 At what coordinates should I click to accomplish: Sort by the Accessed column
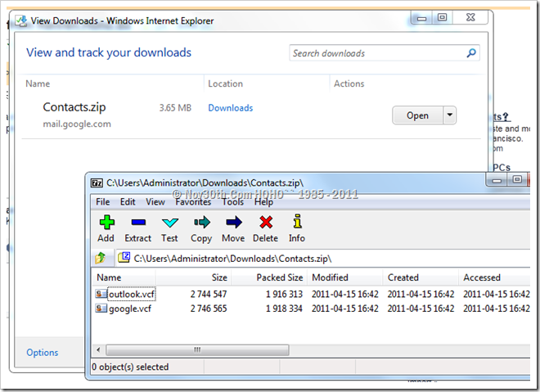click(x=494, y=277)
